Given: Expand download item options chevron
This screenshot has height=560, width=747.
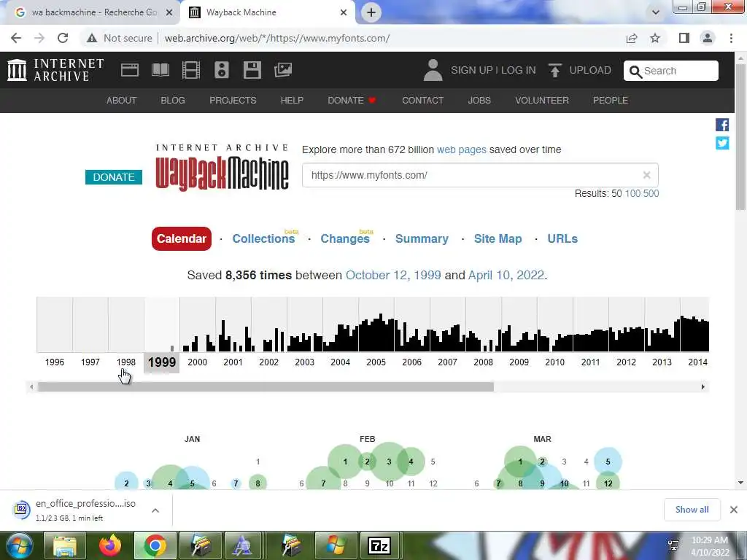Looking at the screenshot, I should (155, 510).
